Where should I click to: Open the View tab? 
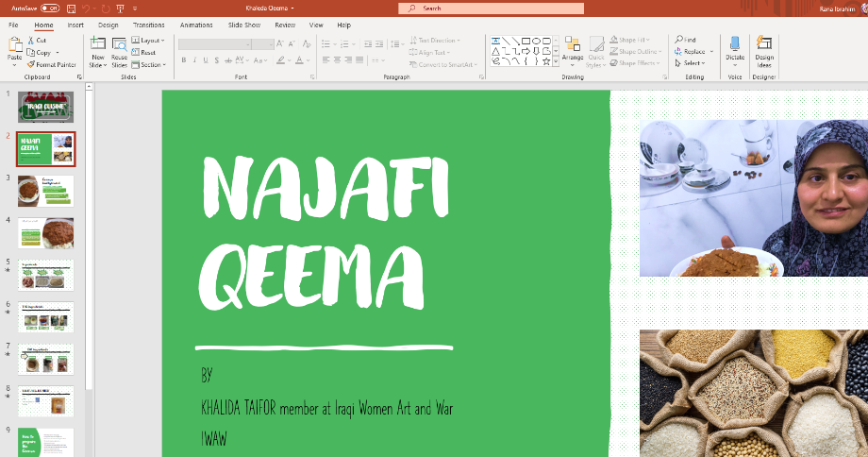[x=316, y=25]
